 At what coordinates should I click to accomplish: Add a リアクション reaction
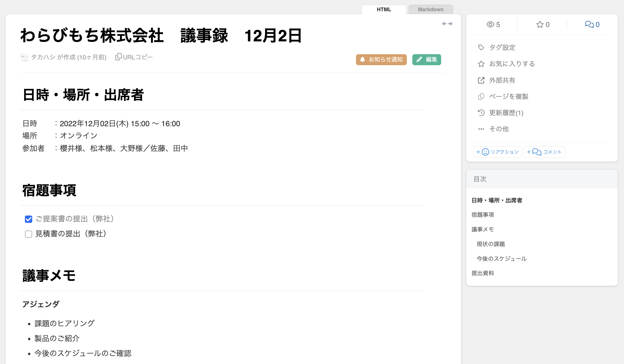click(x=497, y=152)
